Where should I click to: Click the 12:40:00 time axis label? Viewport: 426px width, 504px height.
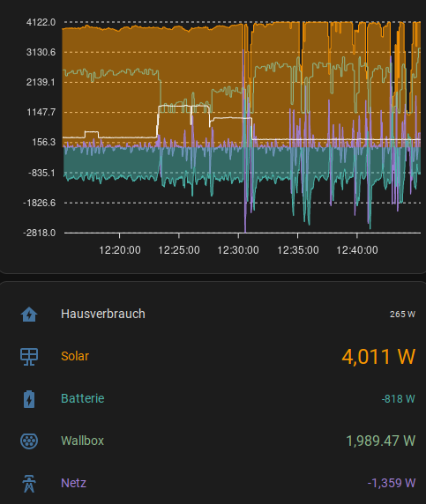click(x=357, y=250)
